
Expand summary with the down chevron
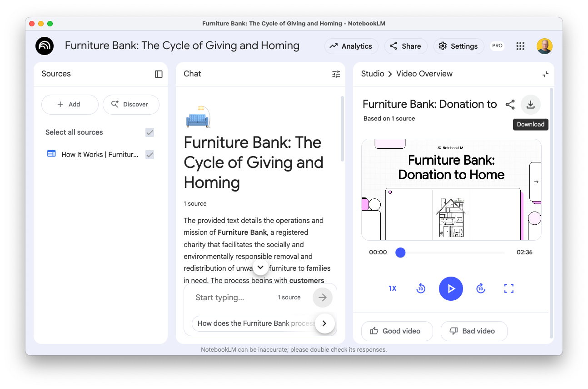click(260, 267)
